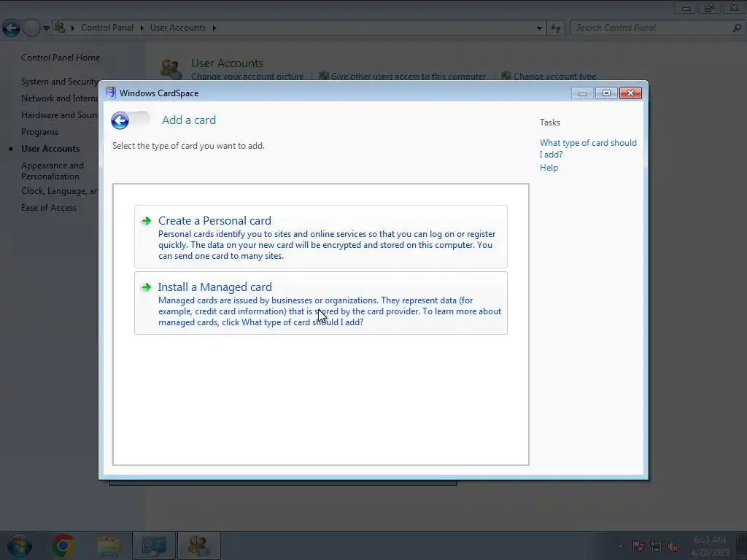Expand the arrow after Control Panel breadcrumb

click(x=142, y=28)
